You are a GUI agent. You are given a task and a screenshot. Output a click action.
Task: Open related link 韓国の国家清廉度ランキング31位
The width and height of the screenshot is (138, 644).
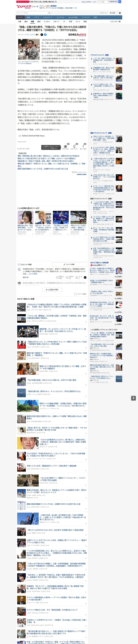tap(43, 169)
